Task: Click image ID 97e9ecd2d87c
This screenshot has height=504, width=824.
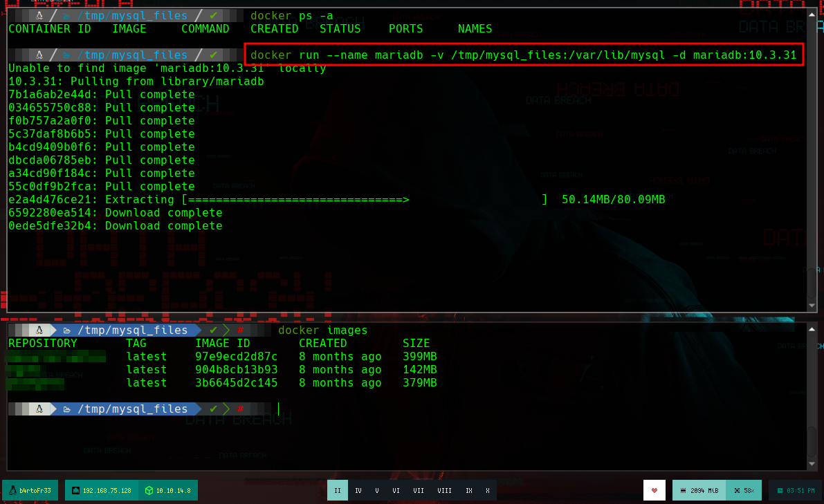Action: (x=237, y=357)
